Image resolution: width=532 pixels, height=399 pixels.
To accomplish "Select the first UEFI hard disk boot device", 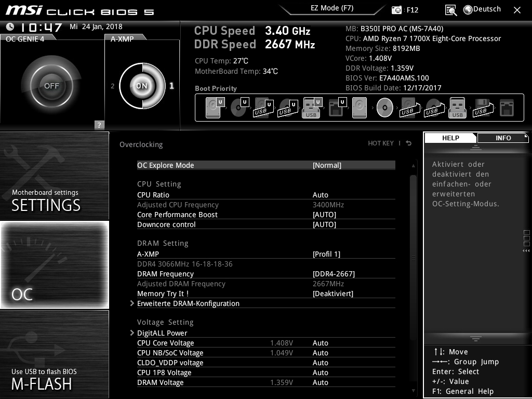I will 215,108.
